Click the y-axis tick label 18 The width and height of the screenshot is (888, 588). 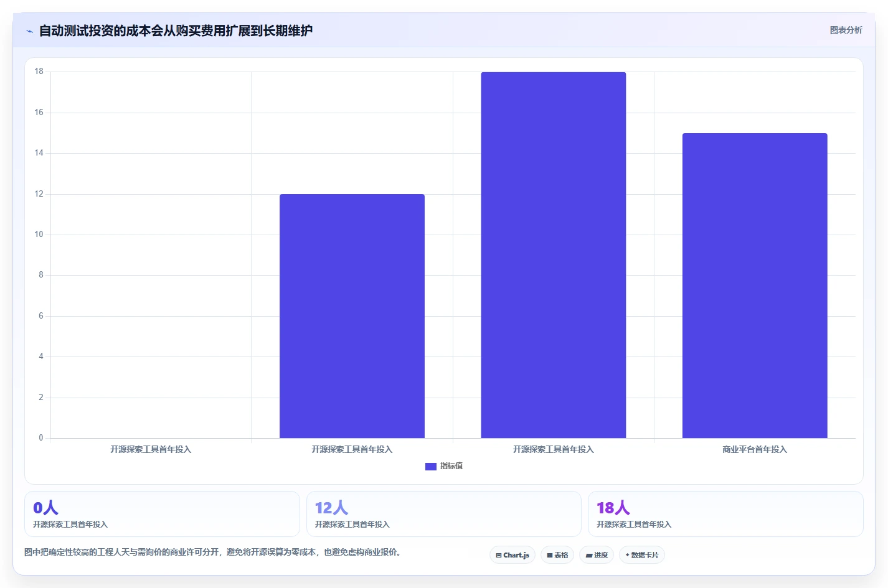pos(39,72)
